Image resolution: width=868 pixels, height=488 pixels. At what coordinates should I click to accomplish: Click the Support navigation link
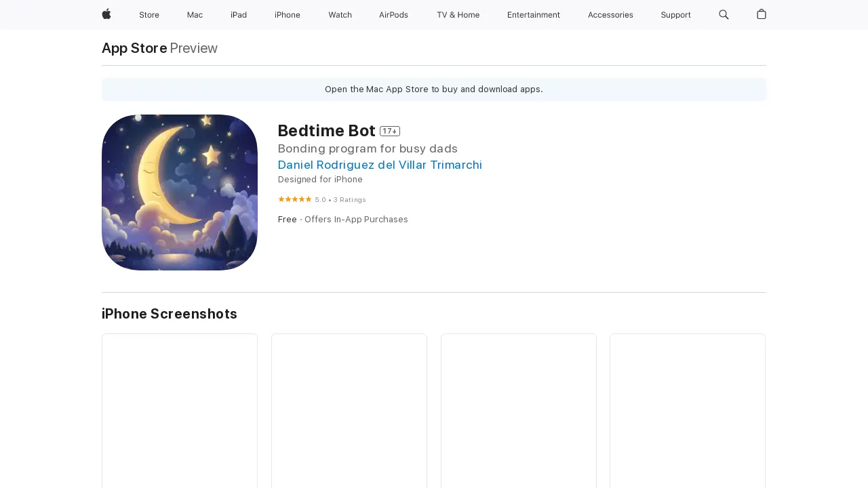click(675, 15)
